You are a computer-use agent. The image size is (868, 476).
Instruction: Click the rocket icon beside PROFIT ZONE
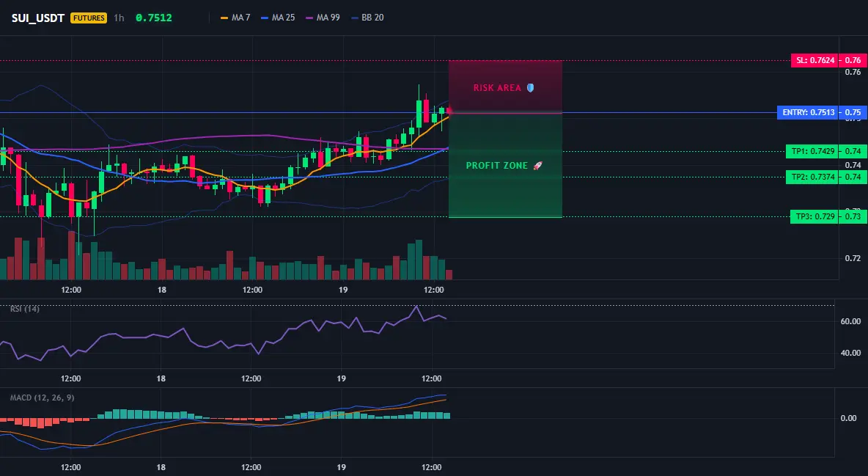537,166
